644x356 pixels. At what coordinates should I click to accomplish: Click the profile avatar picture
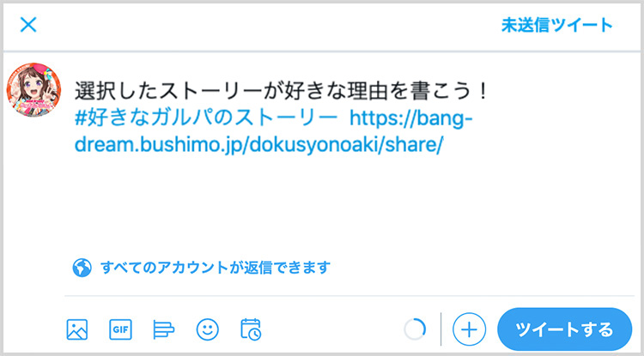pos(33,90)
